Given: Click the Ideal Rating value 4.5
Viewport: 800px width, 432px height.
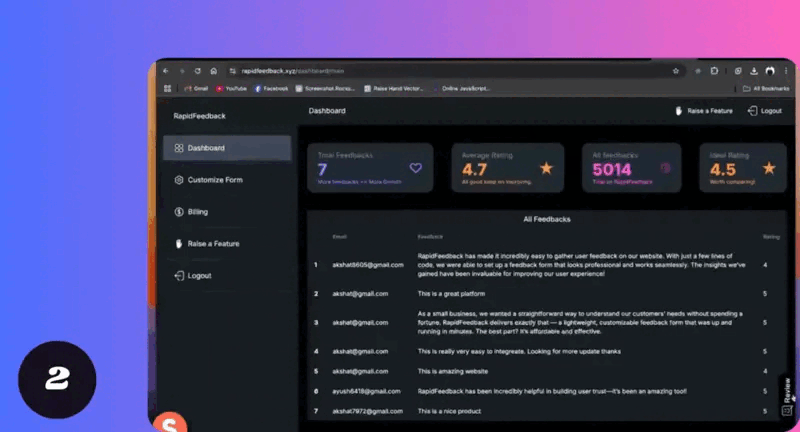Looking at the screenshot, I should [723, 169].
